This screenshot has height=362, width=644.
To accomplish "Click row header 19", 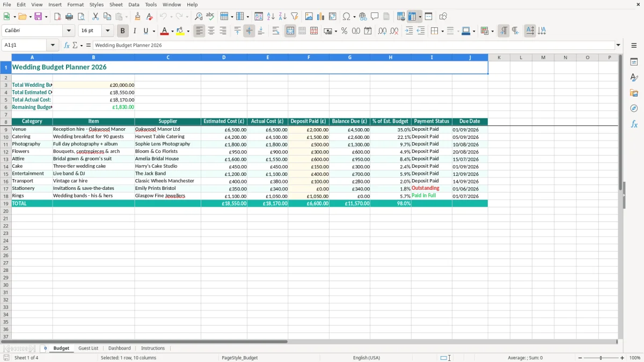I will coord(6,204).
